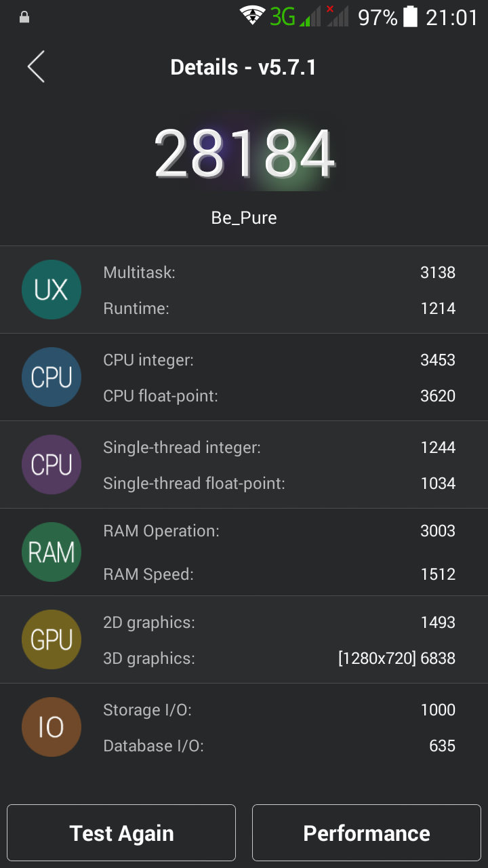This screenshot has width=488, height=868.
Task: Tap the back arrow icon
Action: pos(36,67)
